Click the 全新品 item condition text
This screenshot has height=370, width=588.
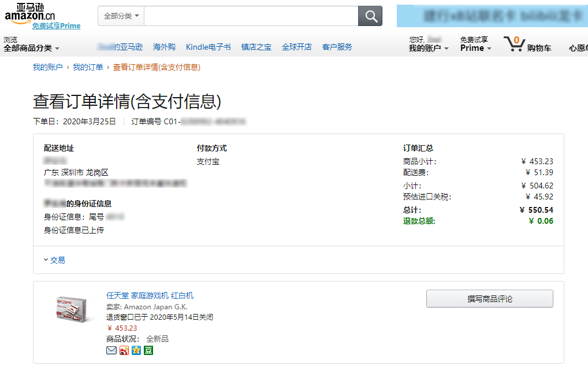coord(157,339)
